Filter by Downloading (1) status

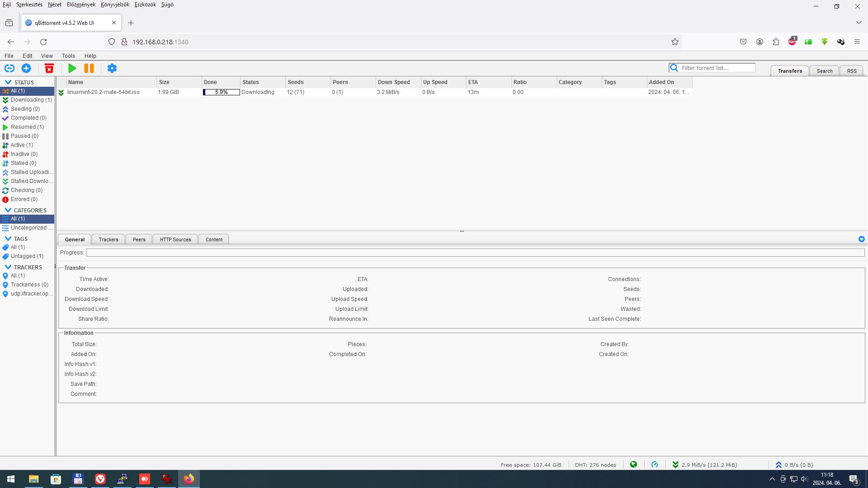pyautogui.click(x=31, y=100)
